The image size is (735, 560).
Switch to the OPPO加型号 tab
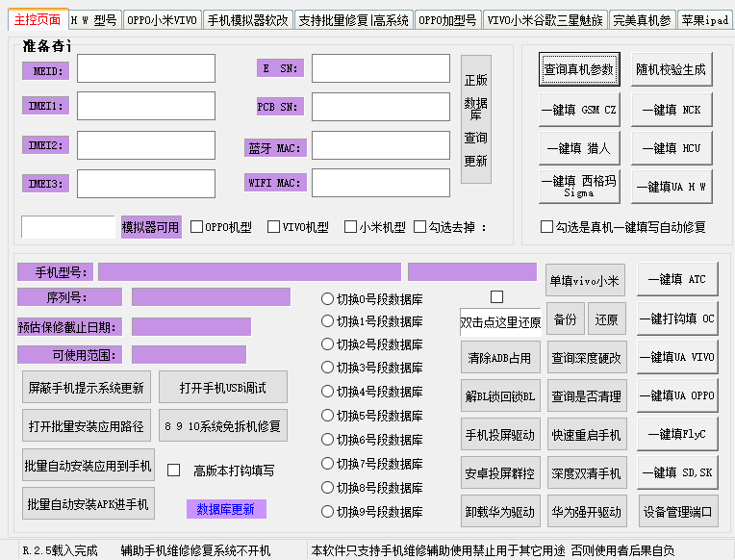pos(447,20)
